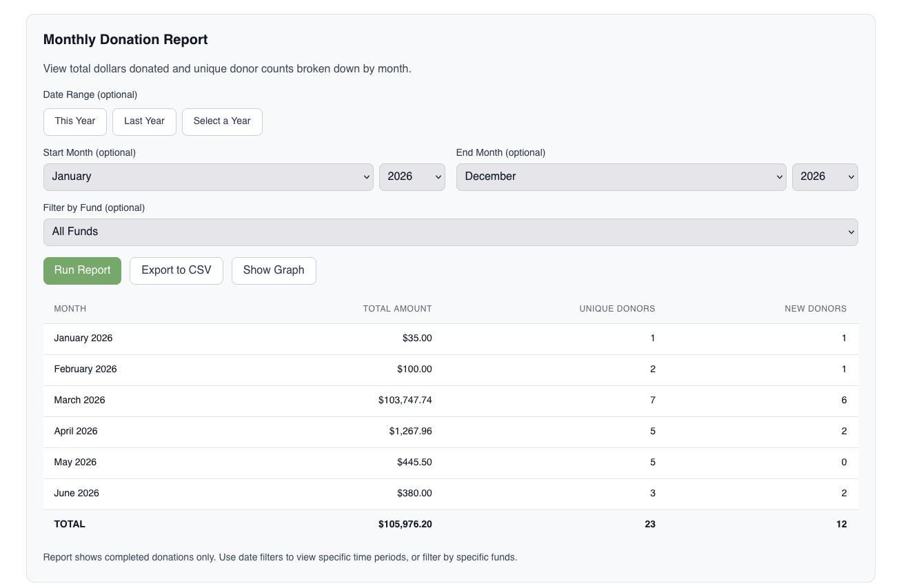Click the $100.00 amount cell
Screen dimensions: 910x588
(414, 369)
